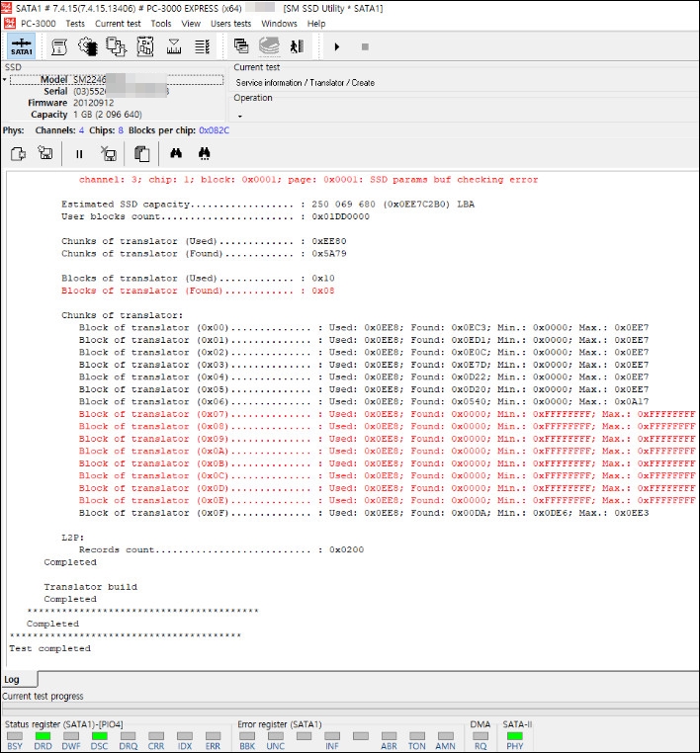Click the Translator build line
This screenshot has width=700, height=753.
click(x=90, y=587)
